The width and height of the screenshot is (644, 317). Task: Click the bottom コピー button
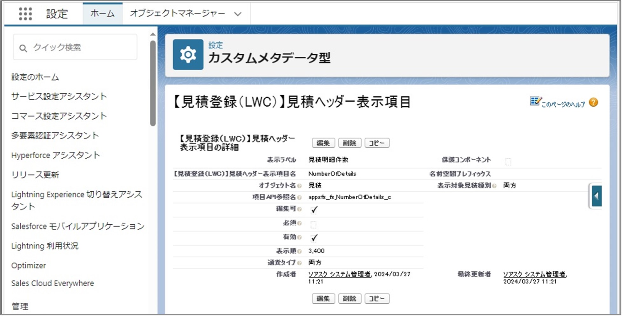pos(377,299)
